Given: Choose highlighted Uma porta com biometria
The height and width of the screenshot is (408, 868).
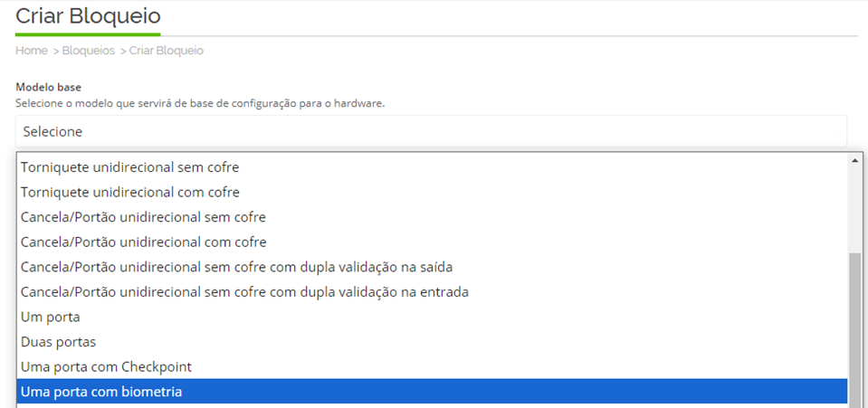Looking at the screenshot, I should 432,392.
